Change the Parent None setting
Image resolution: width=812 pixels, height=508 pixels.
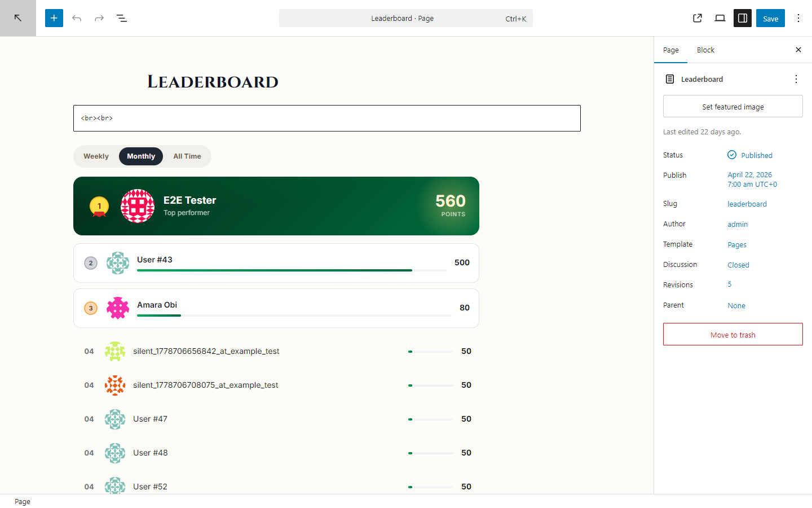(736, 305)
